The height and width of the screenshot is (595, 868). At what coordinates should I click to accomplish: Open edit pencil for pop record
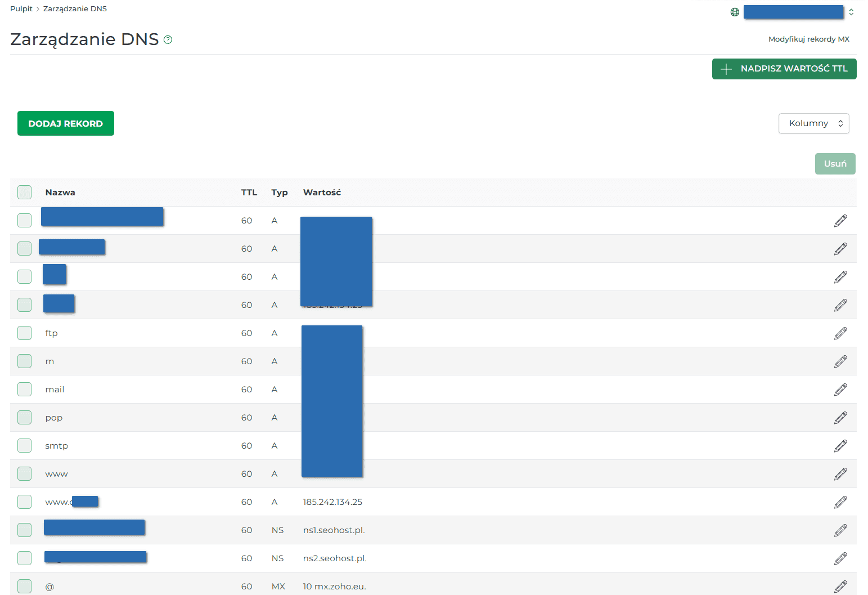[840, 418]
